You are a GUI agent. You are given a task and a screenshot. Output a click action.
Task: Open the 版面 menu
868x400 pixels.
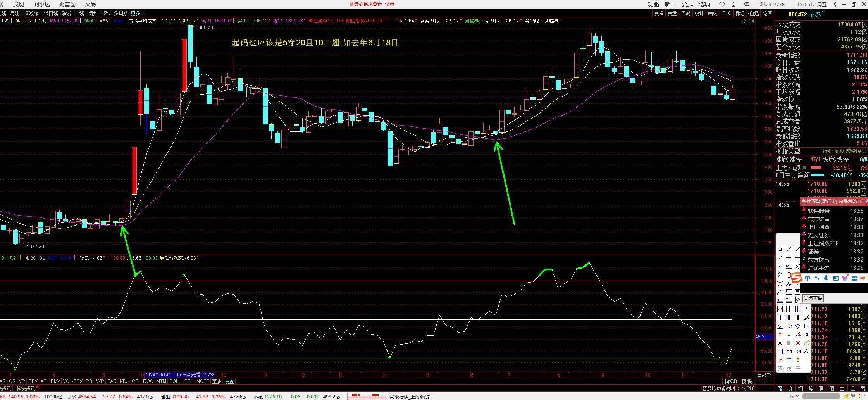[x=670, y=4]
